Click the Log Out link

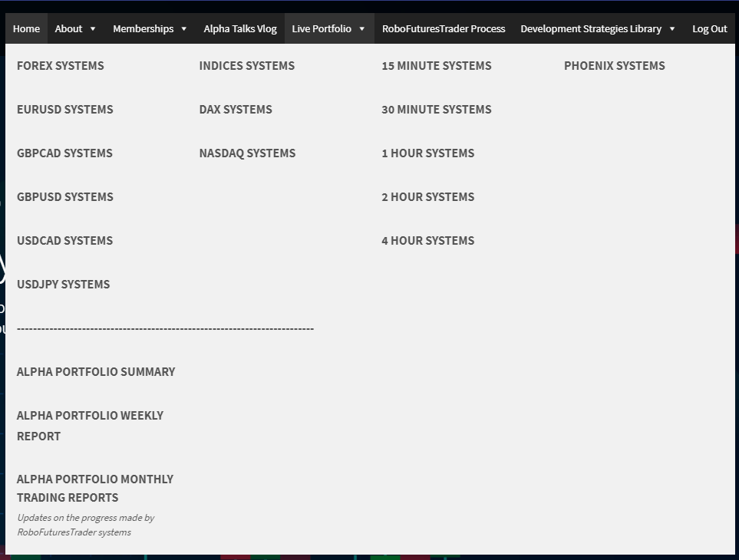point(710,28)
